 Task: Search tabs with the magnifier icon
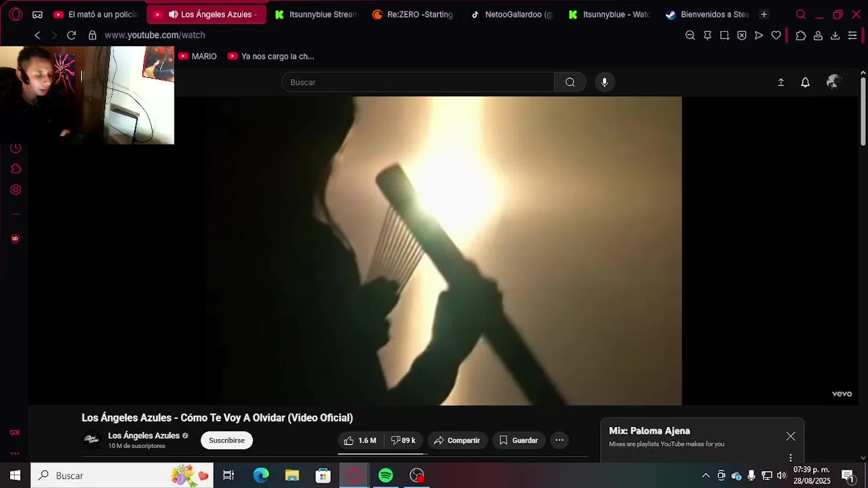(801, 14)
